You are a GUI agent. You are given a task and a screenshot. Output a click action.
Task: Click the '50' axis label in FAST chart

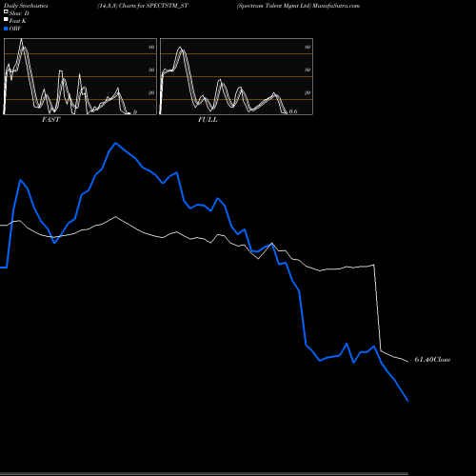point(151,69)
